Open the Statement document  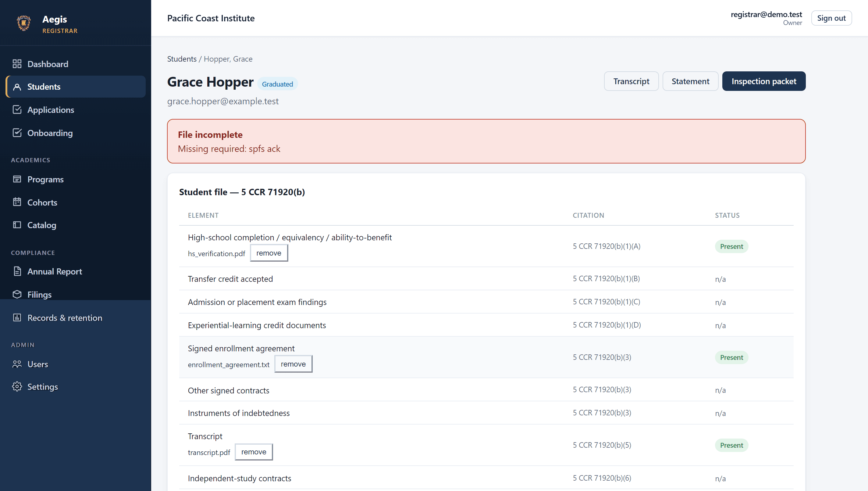click(x=690, y=81)
